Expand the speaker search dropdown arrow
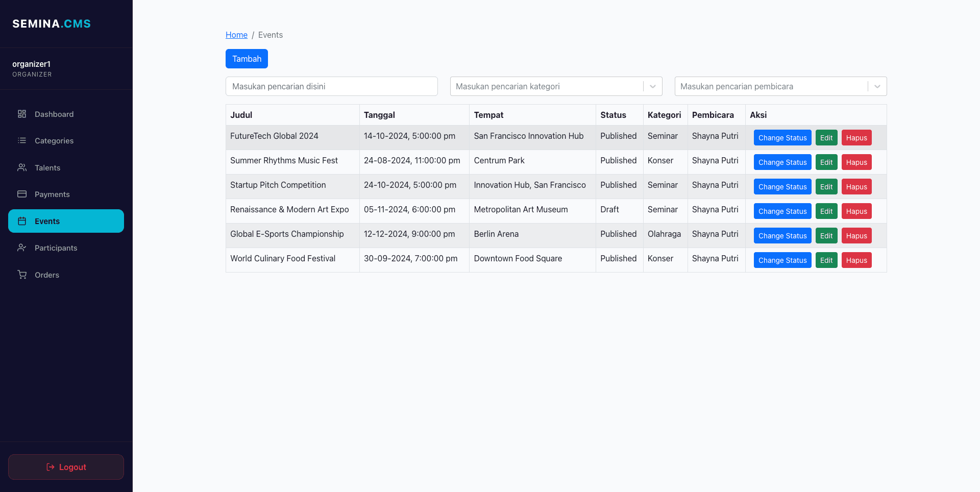Image resolution: width=980 pixels, height=492 pixels. 877,86
